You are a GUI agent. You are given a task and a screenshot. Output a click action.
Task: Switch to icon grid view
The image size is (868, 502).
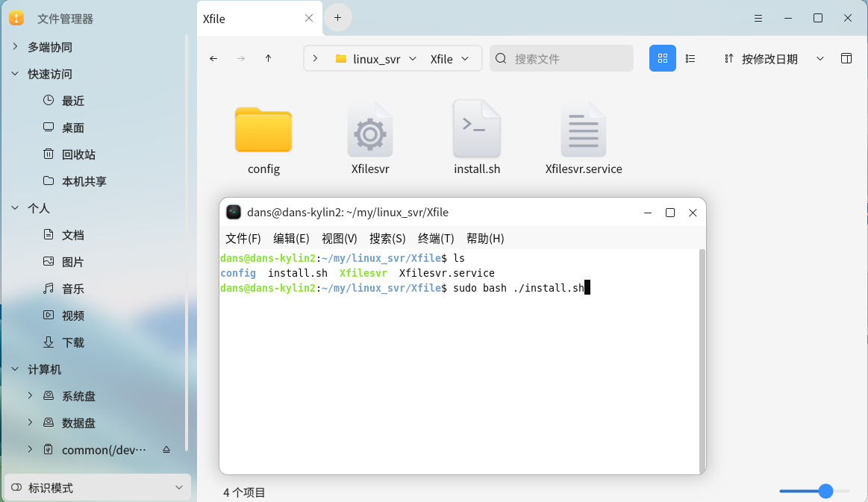tap(662, 58)
